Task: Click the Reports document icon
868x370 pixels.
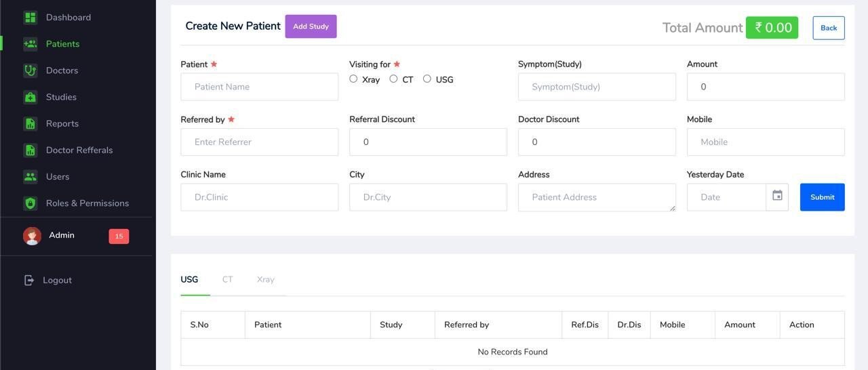Action: pos(30,123)
